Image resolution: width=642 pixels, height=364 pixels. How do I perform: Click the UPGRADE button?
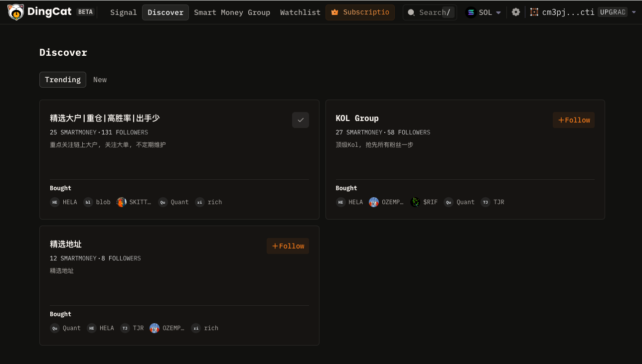click(613, 12)
